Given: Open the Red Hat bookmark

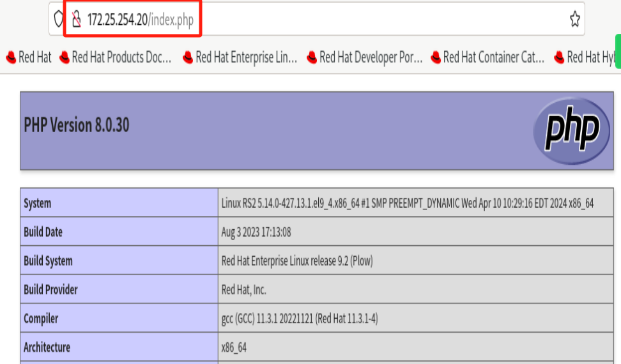Looking at the screenshot, I should [29, 57].
